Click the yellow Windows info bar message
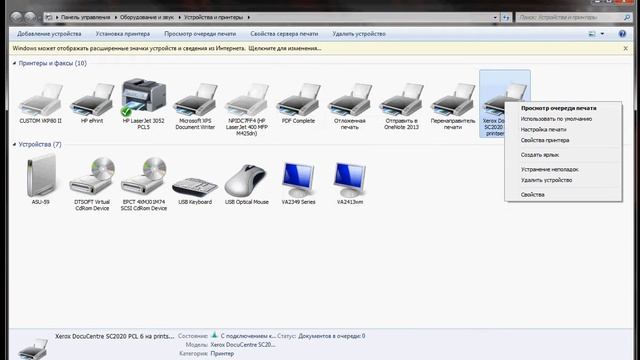The width and height of the screenshot is (640, 360). click(x=167, y=48)
